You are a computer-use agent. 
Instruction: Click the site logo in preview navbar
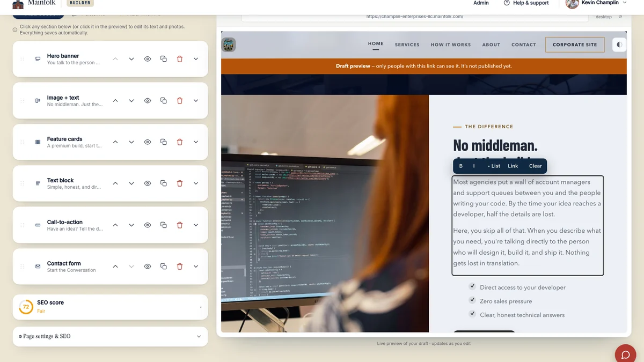click(229, 45)
